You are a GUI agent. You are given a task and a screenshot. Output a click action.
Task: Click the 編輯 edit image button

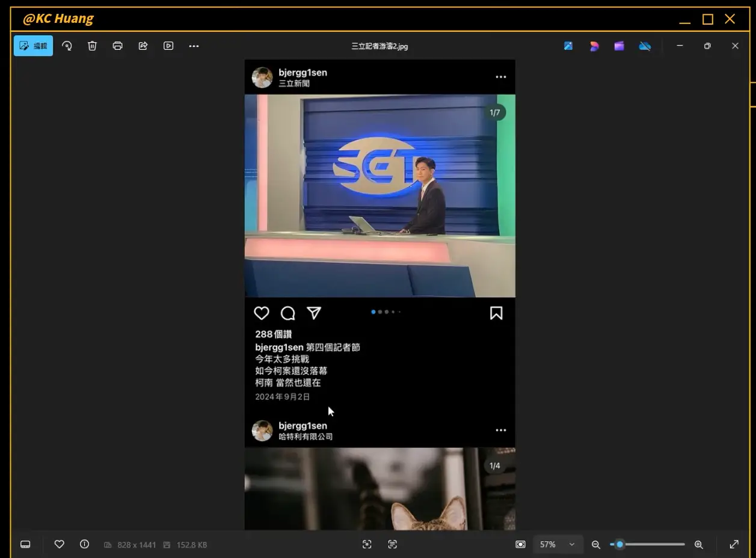[33, 46]
